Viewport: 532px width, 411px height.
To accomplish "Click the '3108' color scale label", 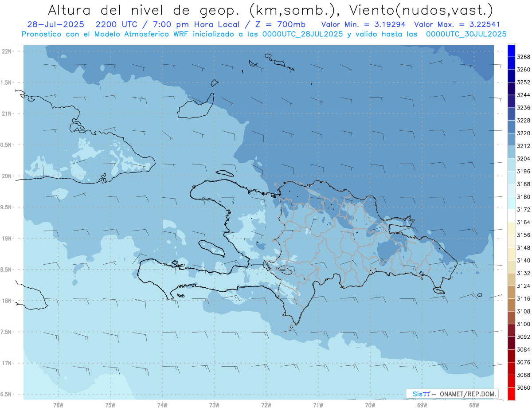I will pyautogui.click(x=524, y=311).
